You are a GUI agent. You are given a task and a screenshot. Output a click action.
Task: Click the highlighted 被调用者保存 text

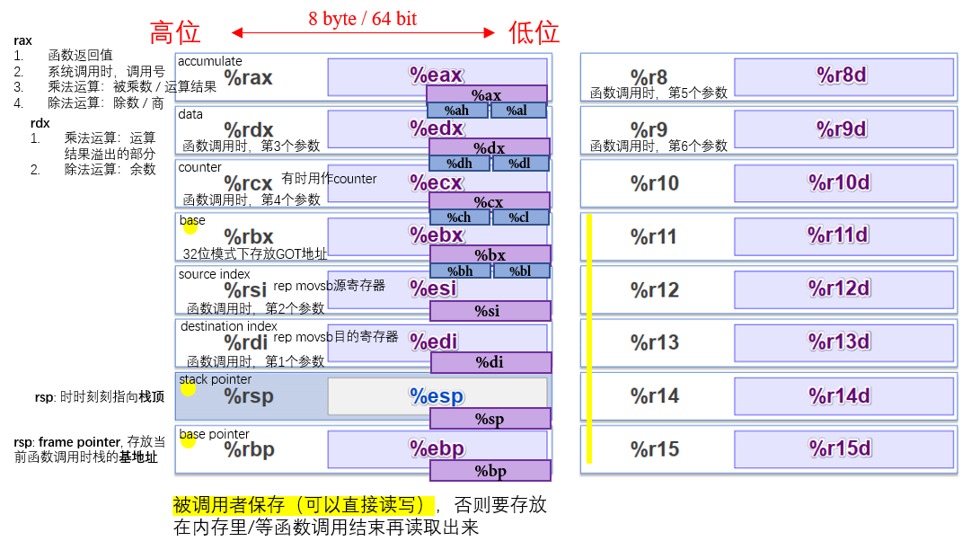click(304, 505)
